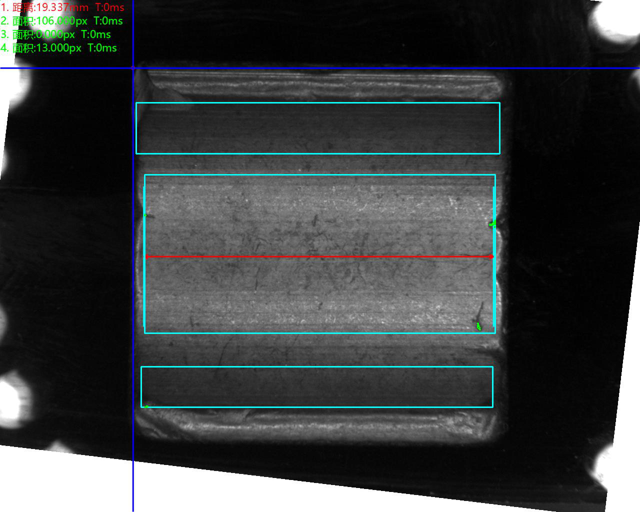
Task: Click the intersection of the blue crosshair lines
Action: point(133,68)
